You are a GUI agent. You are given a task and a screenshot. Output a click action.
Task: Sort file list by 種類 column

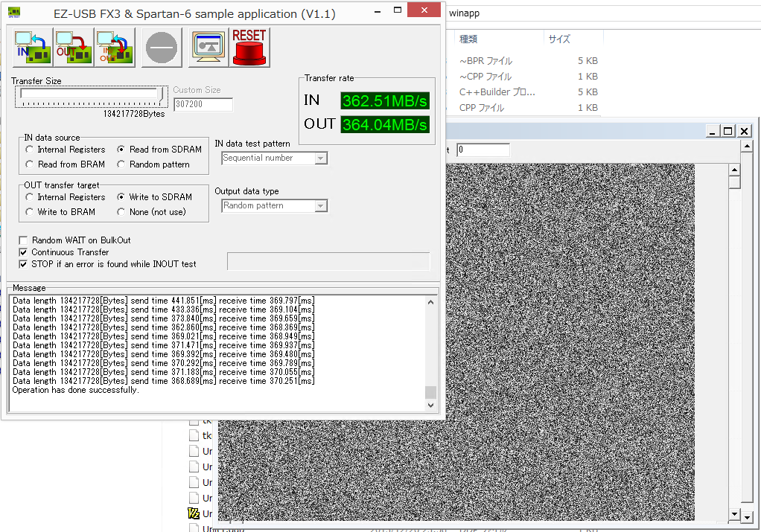(468, 39)
